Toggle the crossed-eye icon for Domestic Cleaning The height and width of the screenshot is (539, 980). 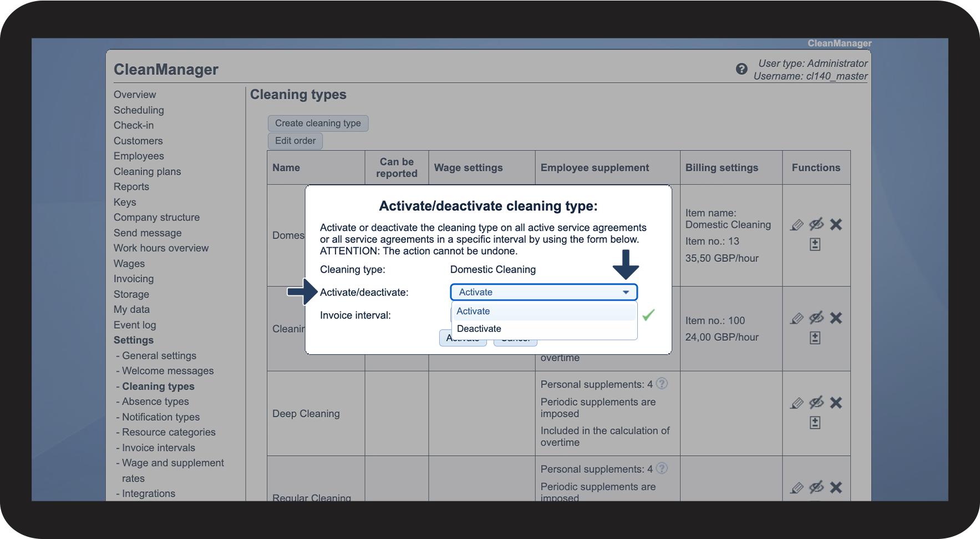tap(816, 225)
